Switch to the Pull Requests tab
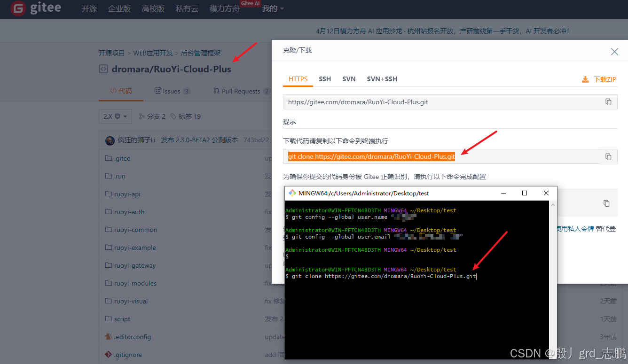 tap(241, 91)
